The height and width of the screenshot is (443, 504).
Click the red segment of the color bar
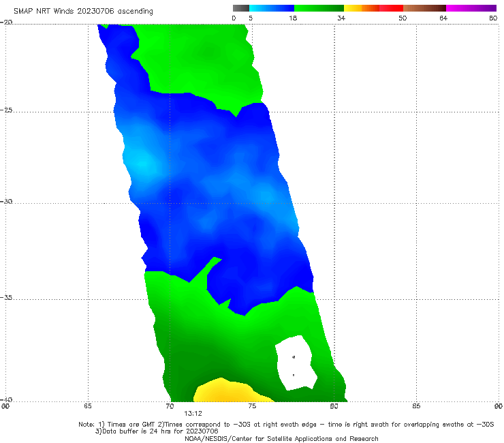pos(391,8)
